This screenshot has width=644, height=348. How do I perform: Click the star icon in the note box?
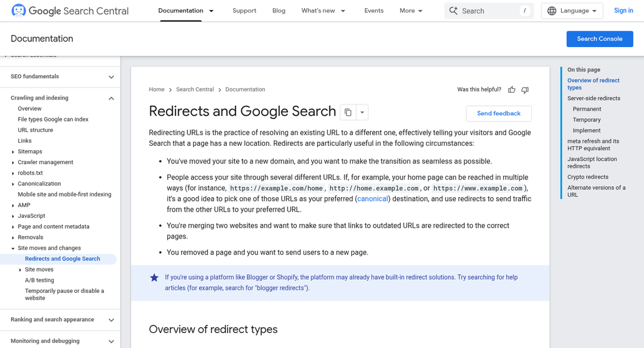(x=154, y=278)
